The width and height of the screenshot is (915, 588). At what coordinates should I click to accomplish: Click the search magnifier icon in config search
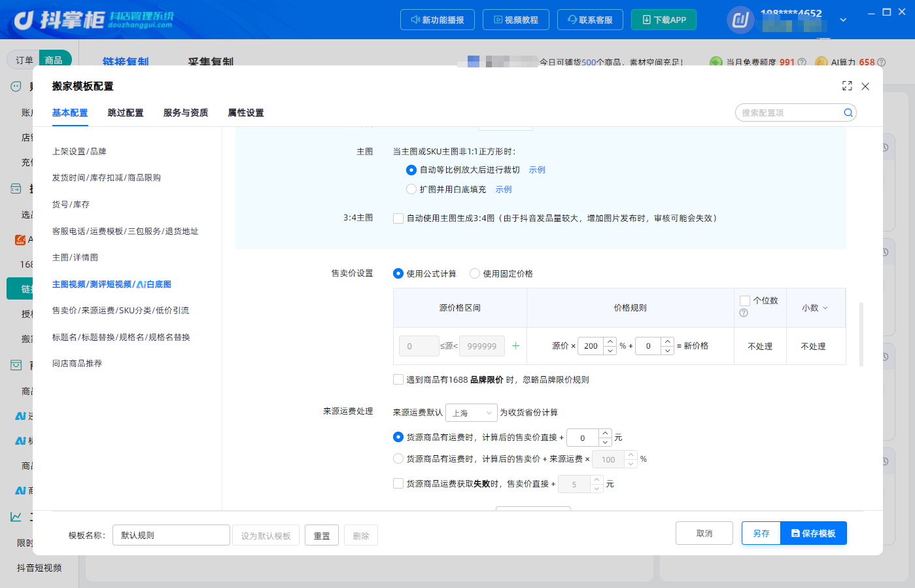pos(848,112)
